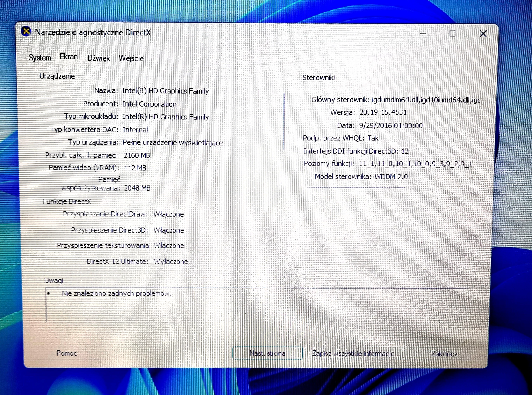Click the Główny sterownik driver file list

pos(425,100)
